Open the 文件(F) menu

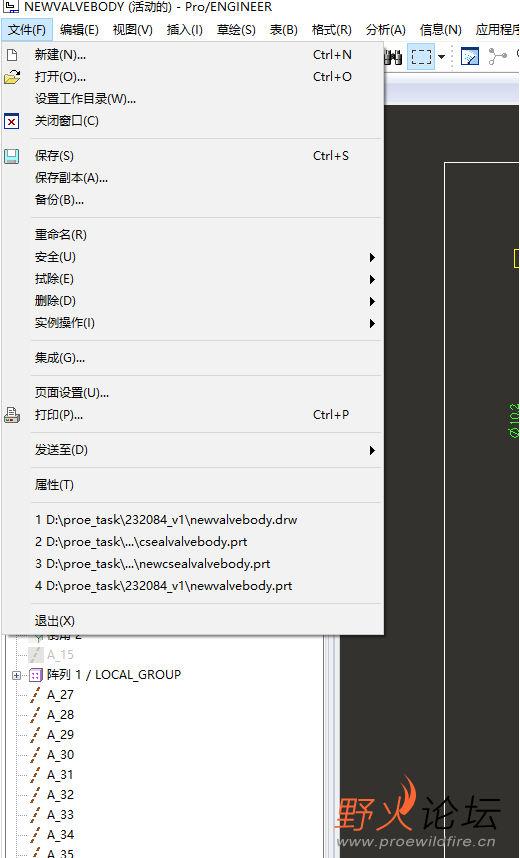click(27, 30)
